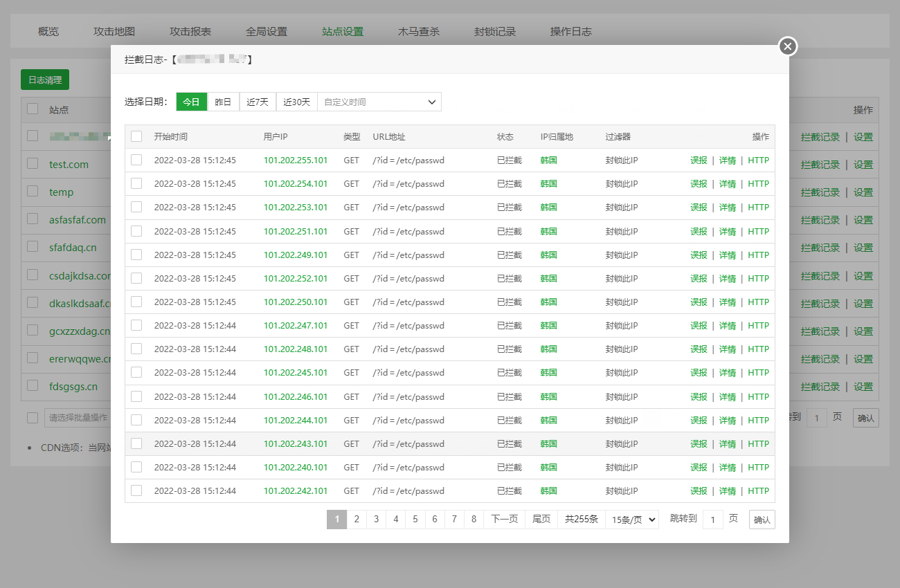The width and height of the screenshot is (900, 588).
Task: Jump to last page with 尾页
Action: pos(541,520)
